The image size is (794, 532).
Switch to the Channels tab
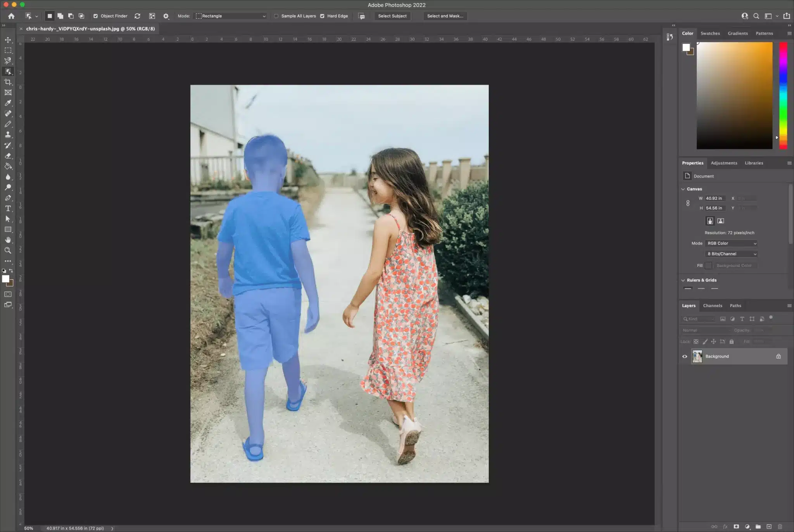712,305
